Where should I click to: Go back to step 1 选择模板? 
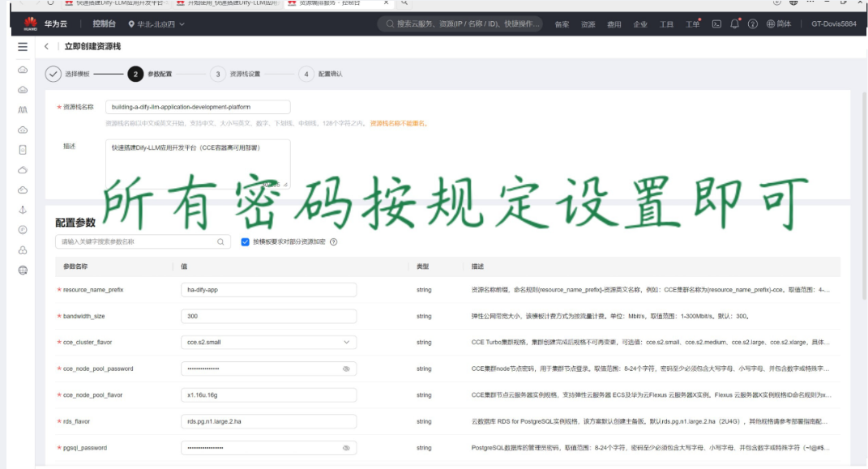(x=53, y=74)
